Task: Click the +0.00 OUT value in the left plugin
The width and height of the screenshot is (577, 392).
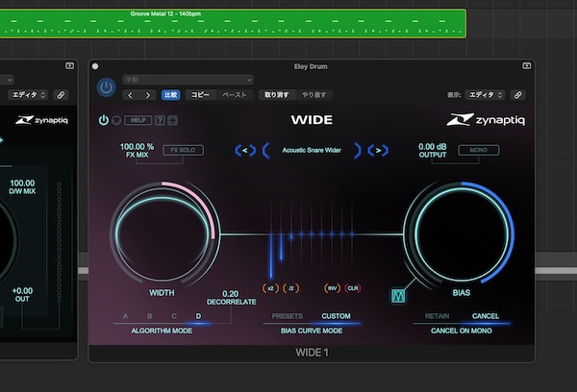Action: (x=22, y=291)
